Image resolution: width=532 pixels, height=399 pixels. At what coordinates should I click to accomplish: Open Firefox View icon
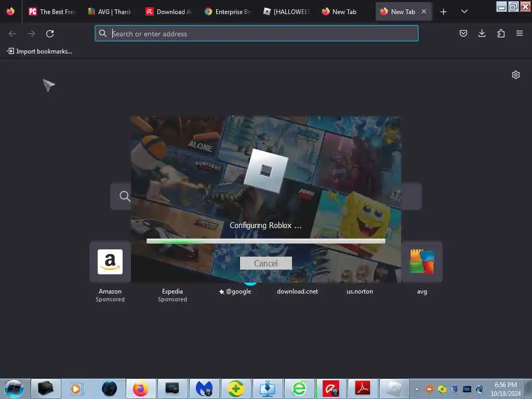pos(10,11)
